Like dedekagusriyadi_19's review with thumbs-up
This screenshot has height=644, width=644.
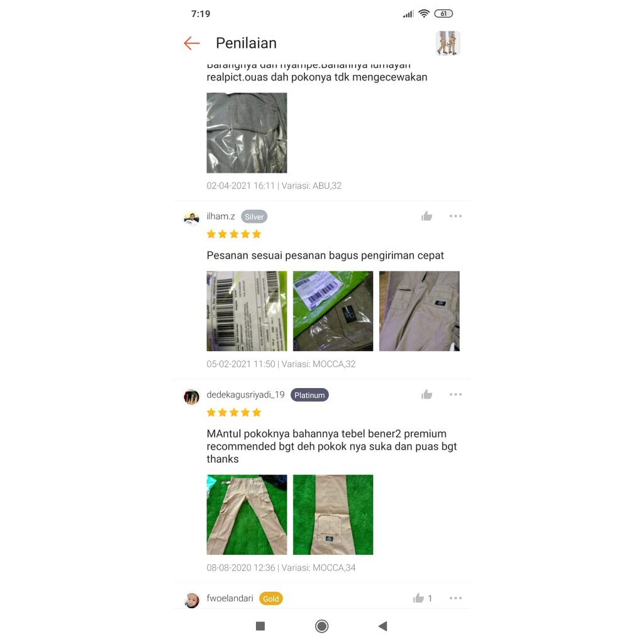pos(427,395)
